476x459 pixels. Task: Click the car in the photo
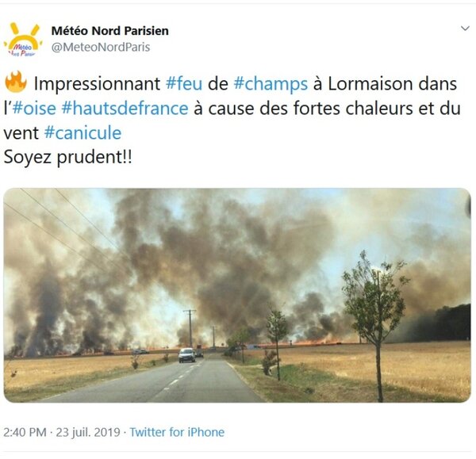(186, 355)
